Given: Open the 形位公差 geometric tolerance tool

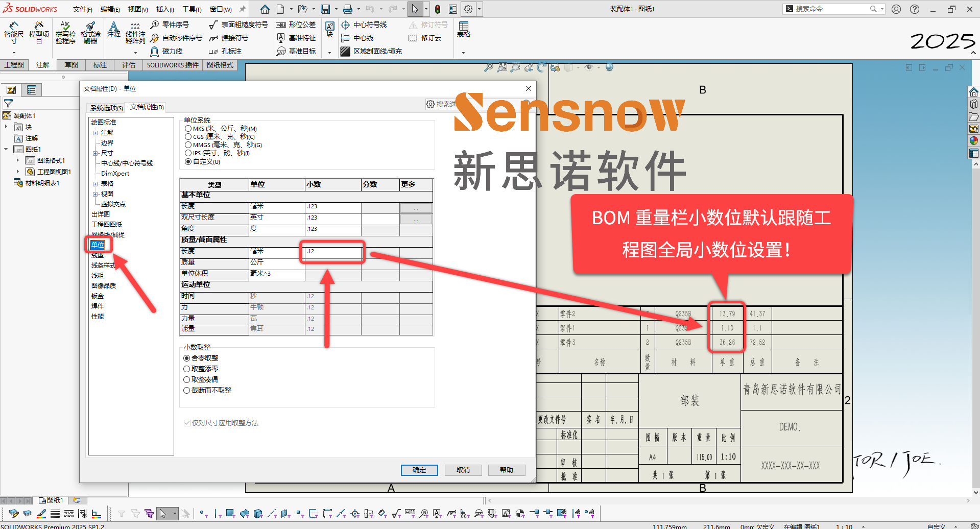Looking at the screenshot, I should (x=296, y=25).
